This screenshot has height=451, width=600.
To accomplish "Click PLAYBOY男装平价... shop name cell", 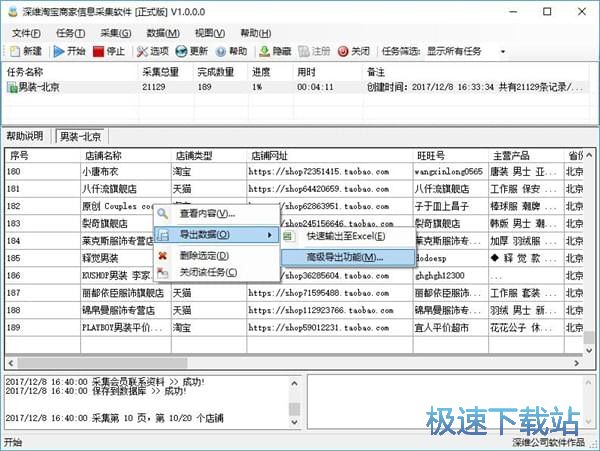I will coord(126,328).
